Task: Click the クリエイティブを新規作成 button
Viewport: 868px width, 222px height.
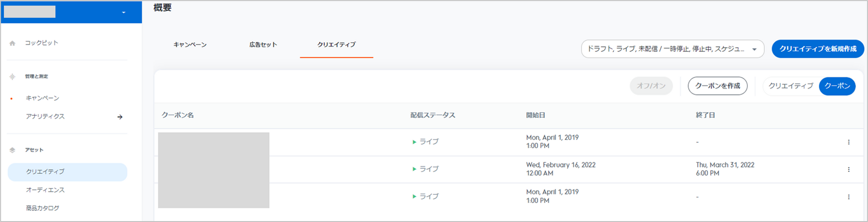Action: tap(818, 49)
